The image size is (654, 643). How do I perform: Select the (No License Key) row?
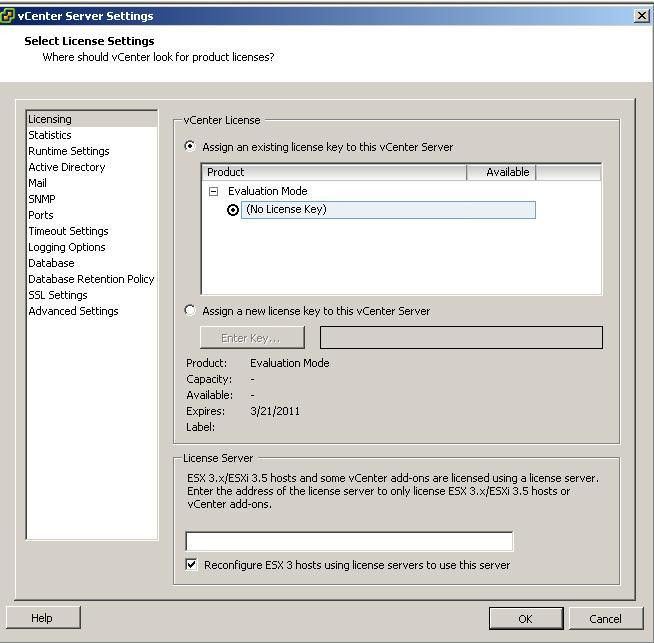[x=388, y=210]
